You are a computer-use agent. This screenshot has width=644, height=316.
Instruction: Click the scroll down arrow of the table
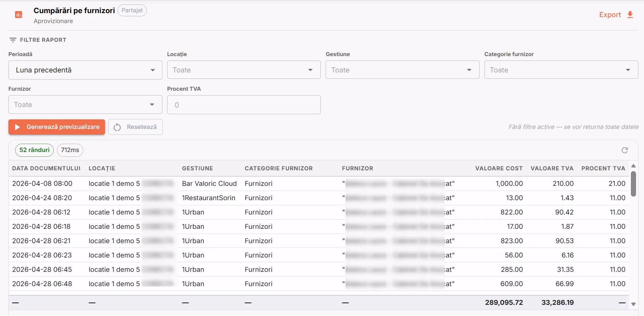coord(633,304)
